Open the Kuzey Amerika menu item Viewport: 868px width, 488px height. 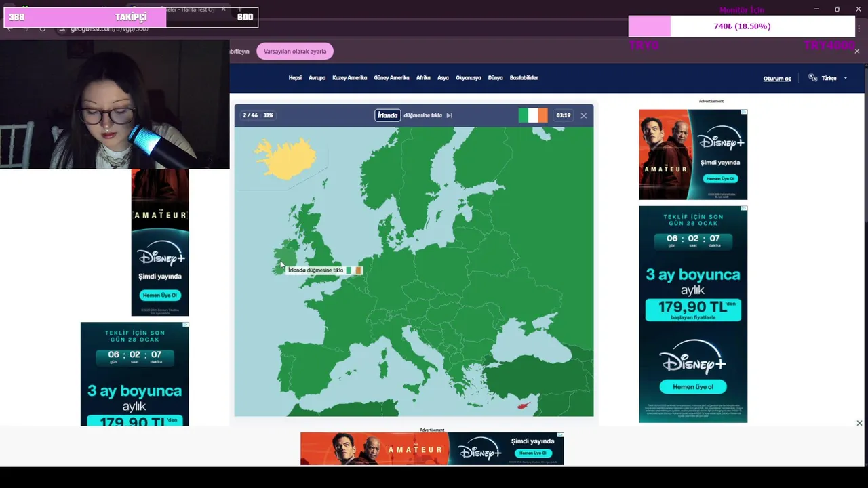[x=349, y=78]
